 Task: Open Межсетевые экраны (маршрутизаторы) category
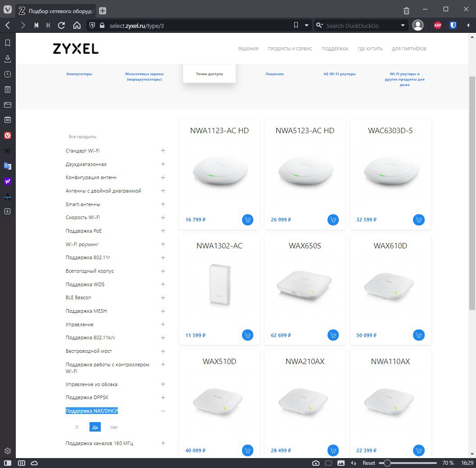tap(144, 76)
